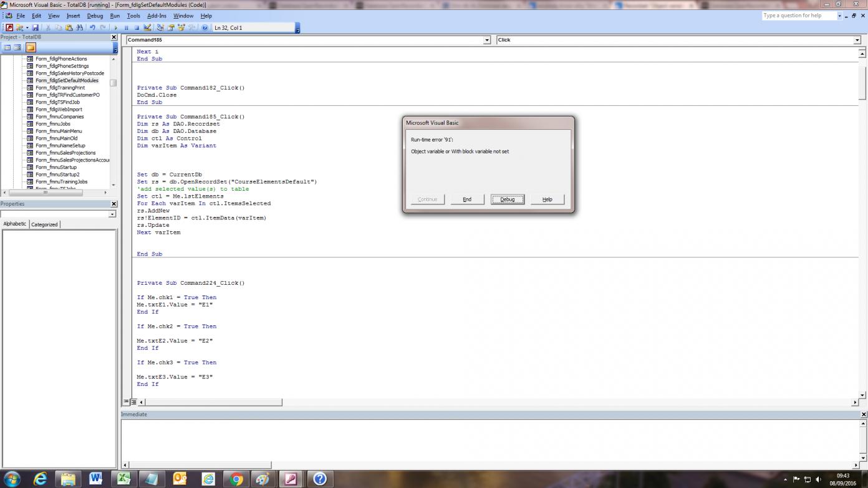
Task: Select Form_fdlgSetDefaultModules in the project tree
Action: pos(67,80)
